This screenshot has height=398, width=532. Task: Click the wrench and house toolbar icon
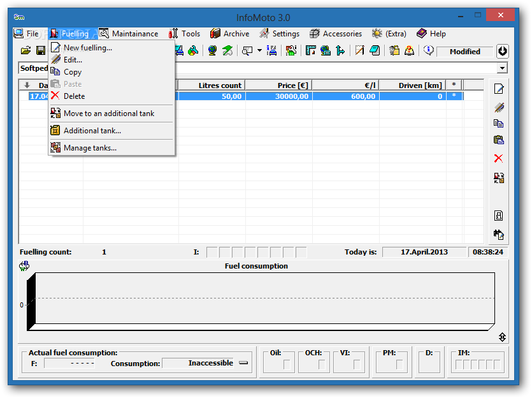291,51
